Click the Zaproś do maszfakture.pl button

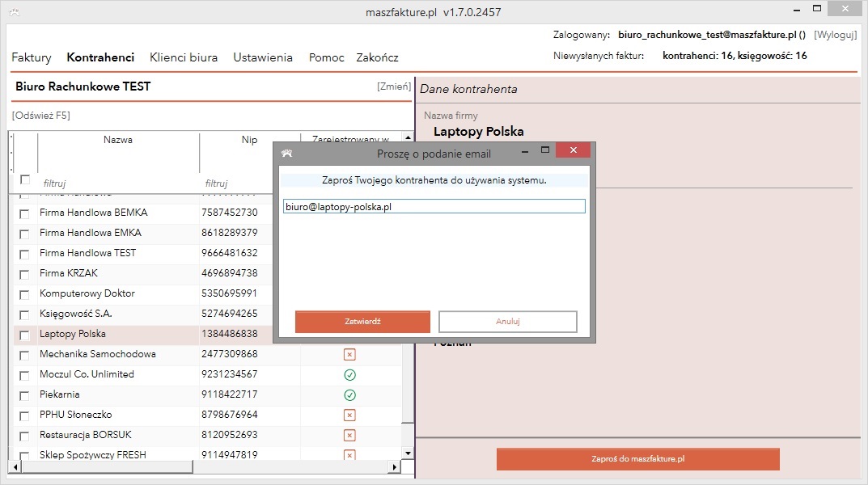tap(637, 459)
